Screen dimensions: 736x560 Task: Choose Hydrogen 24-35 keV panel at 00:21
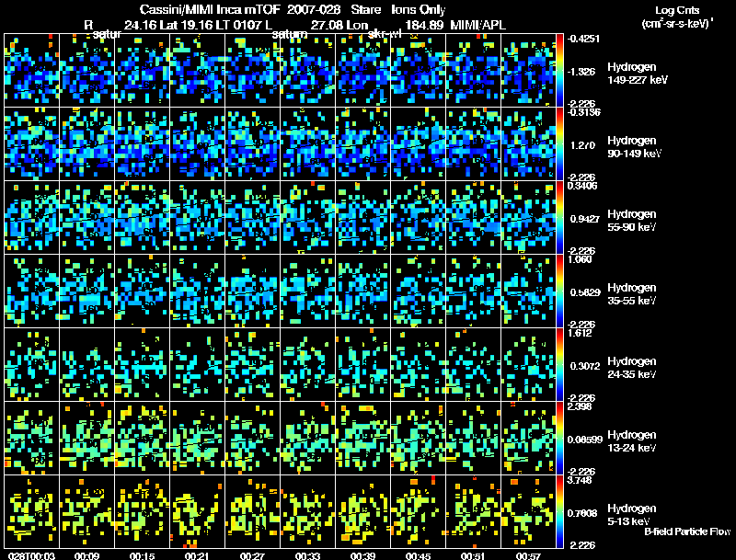tap(198, 364)
